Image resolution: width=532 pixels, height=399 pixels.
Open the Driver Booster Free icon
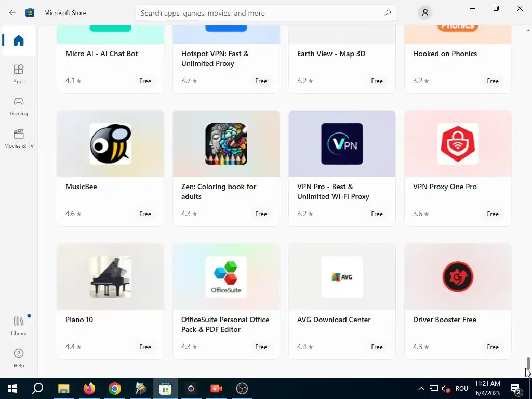tap(458, 277)
